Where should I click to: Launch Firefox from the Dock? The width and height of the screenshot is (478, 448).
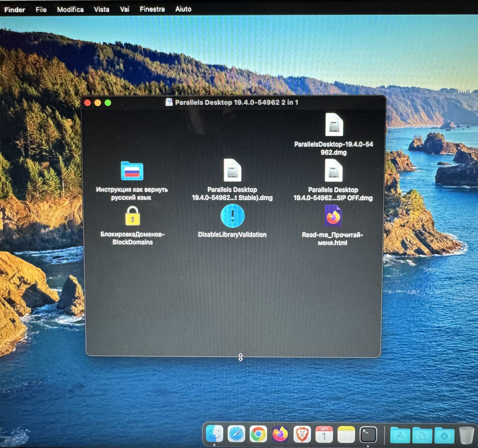(280, 434)
